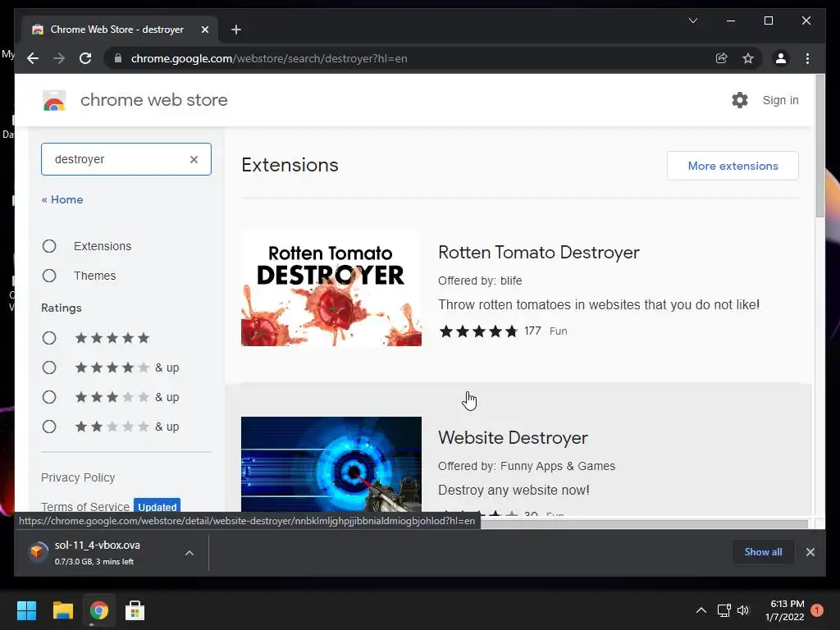Viewport: 840px width, 630px height.
Task: Share this page via address bar icon
Action: pyautogui.click(x=722, y=58)
